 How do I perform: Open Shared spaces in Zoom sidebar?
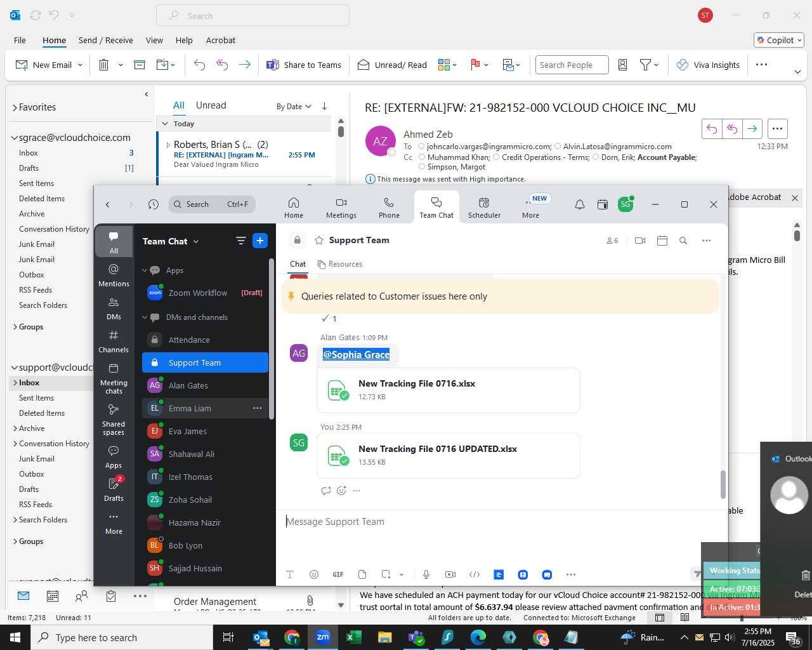tap(114, 420)
